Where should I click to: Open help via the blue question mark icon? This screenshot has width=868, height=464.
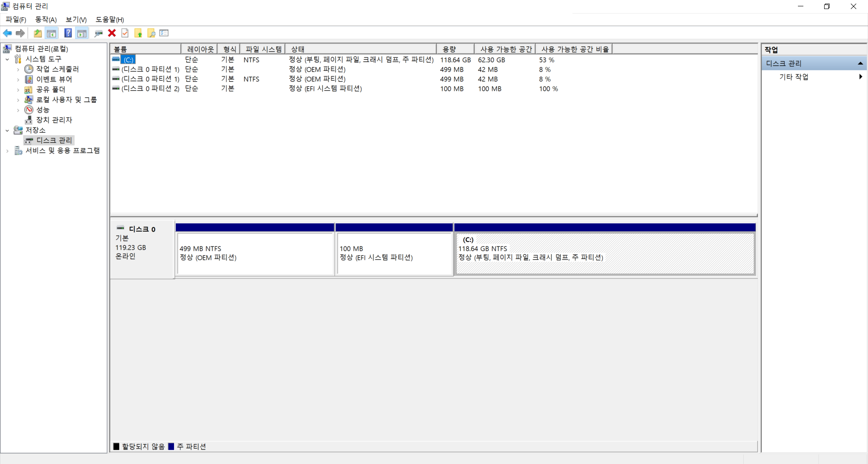pyautogui.click(x=68, y=33)
